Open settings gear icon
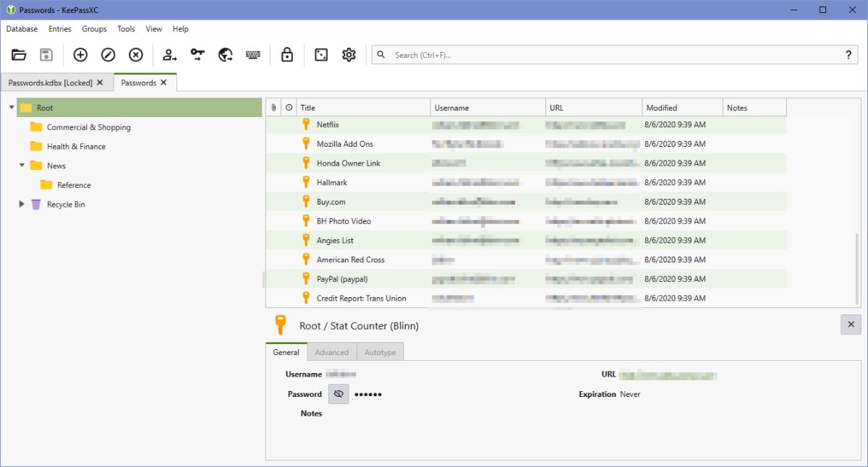The height and width of the screenshot is (467, 868). tap(349, 55)
